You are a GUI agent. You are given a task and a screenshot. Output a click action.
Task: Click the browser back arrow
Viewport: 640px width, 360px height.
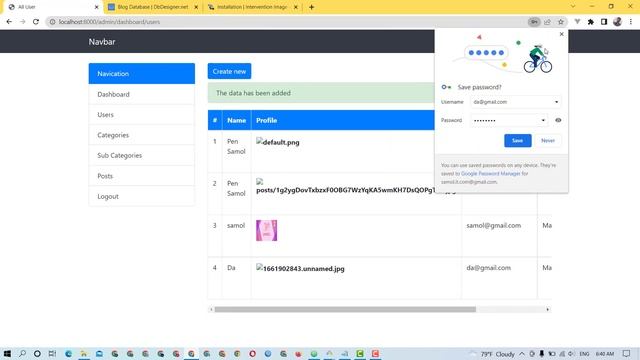coord(9,22)
